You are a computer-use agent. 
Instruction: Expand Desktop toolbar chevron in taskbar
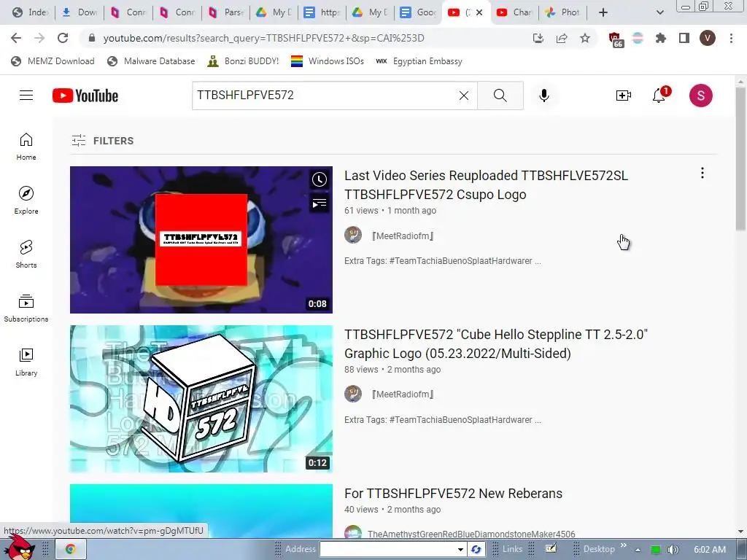coord(623,545)
